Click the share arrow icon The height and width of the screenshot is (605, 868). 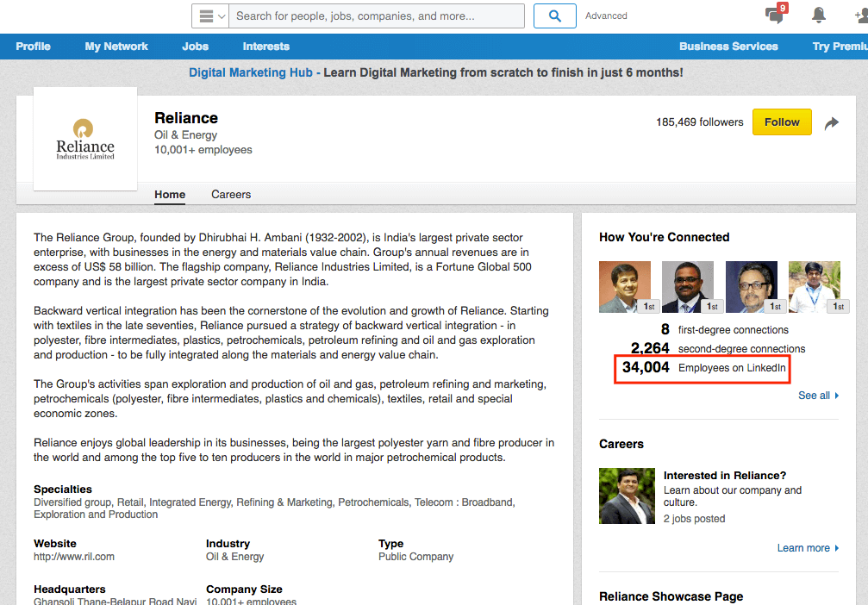point(832,123)
